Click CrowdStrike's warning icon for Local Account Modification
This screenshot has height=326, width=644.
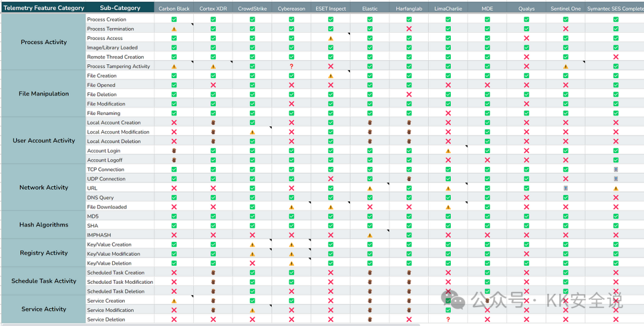coord(252,132)
